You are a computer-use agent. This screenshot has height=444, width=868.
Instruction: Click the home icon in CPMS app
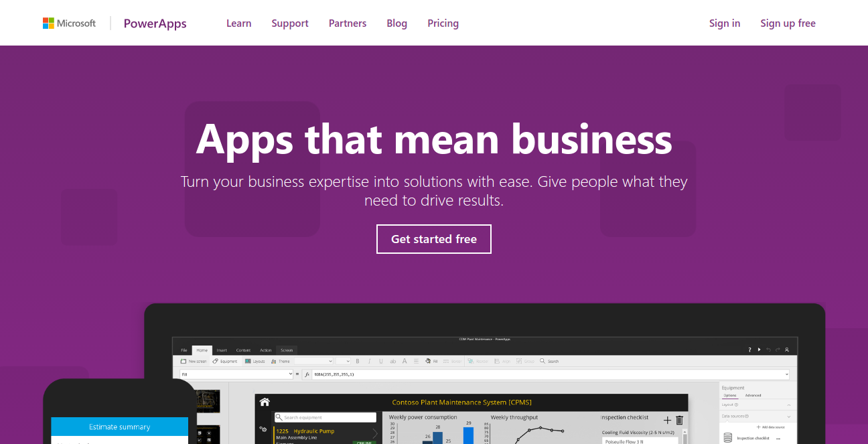click(x=265, y=402)
